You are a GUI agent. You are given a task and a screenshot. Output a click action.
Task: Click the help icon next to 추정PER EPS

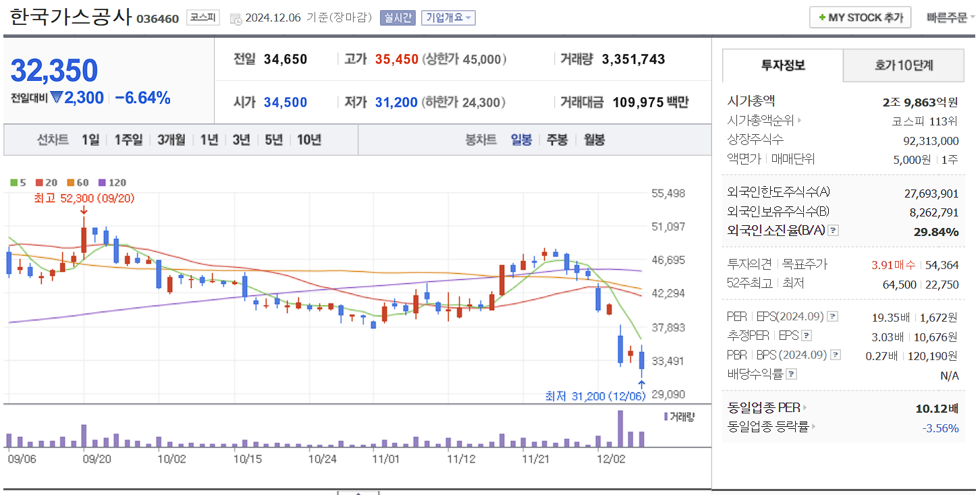tap(807, 335)
